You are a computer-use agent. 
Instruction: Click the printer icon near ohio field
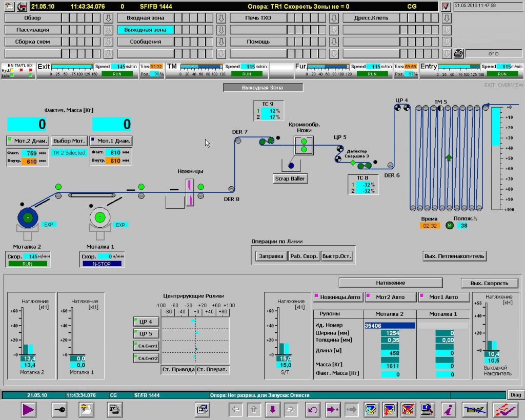pyautogui.click(x=458, y=53)
